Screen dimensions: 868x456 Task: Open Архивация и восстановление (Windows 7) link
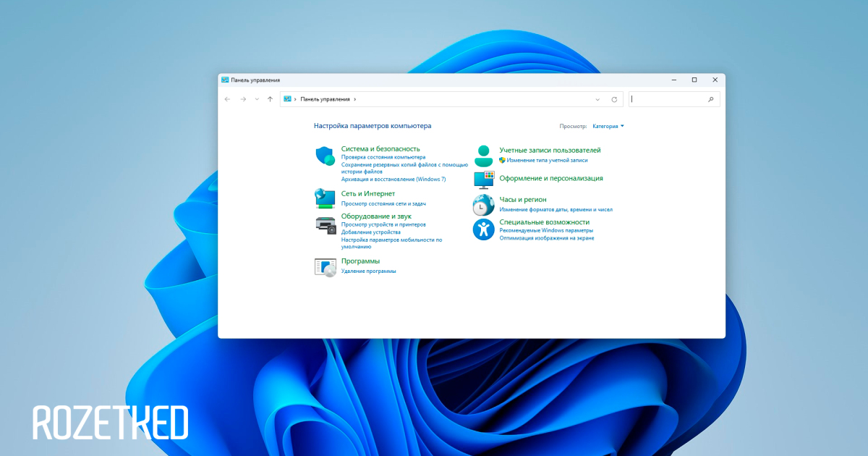[393, 179]
